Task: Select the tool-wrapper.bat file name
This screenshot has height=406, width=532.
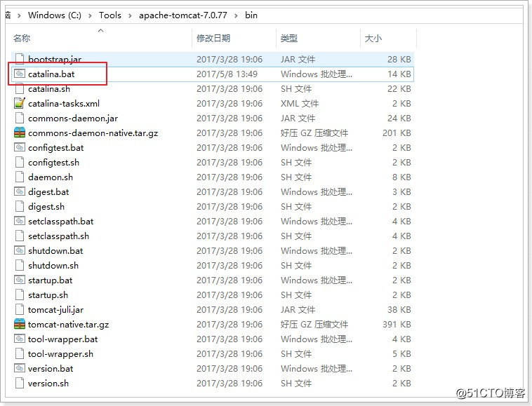Action: pos(62,339)
